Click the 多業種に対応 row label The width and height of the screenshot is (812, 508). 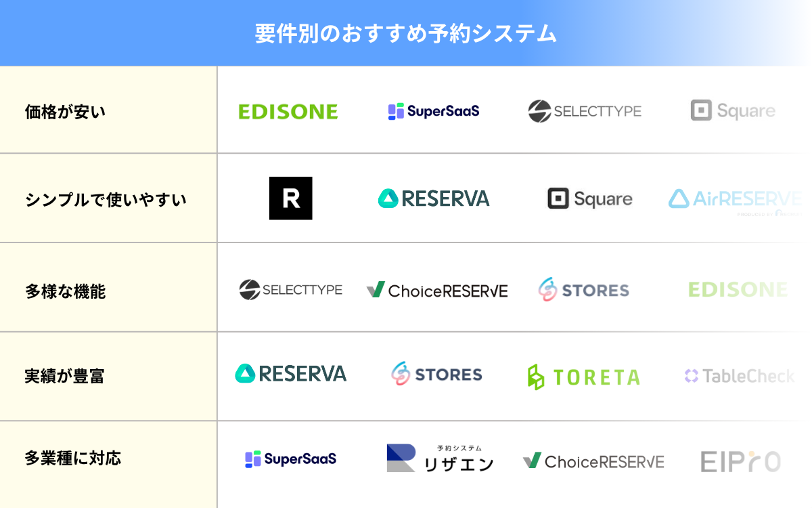[73, 459]
